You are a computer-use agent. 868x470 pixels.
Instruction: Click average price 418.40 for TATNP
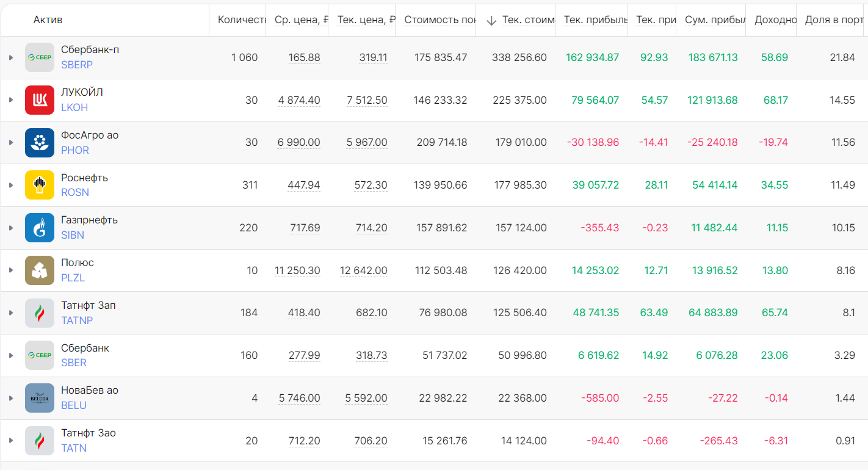[304, 313]
